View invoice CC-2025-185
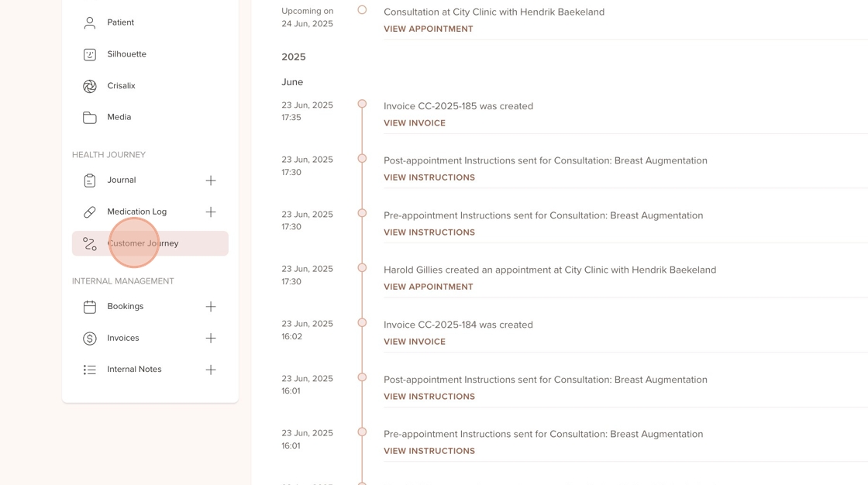 click(x=415, y=123)
